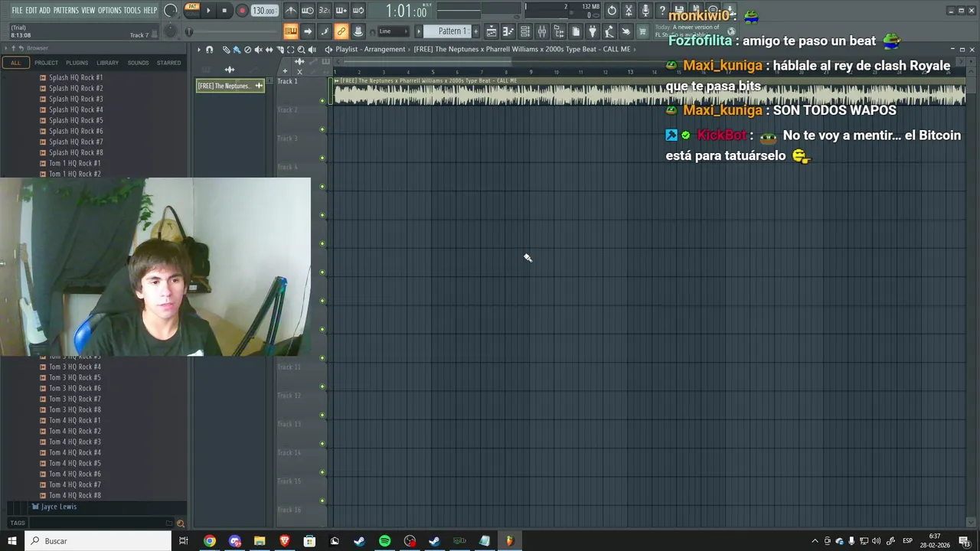The image size is (980, 551).
Task: Switch browser to PROJECT tab
Action: pos(46,63)
